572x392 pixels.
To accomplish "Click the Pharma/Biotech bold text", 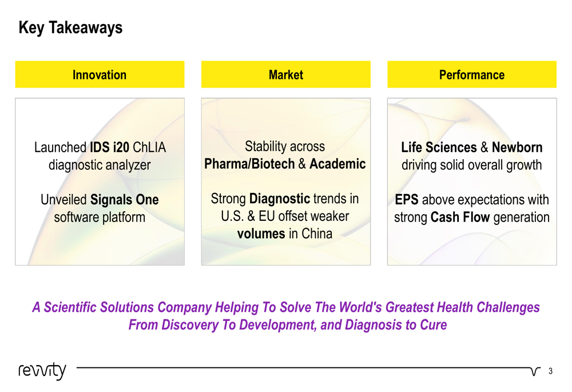I will [x=249, y=164].
